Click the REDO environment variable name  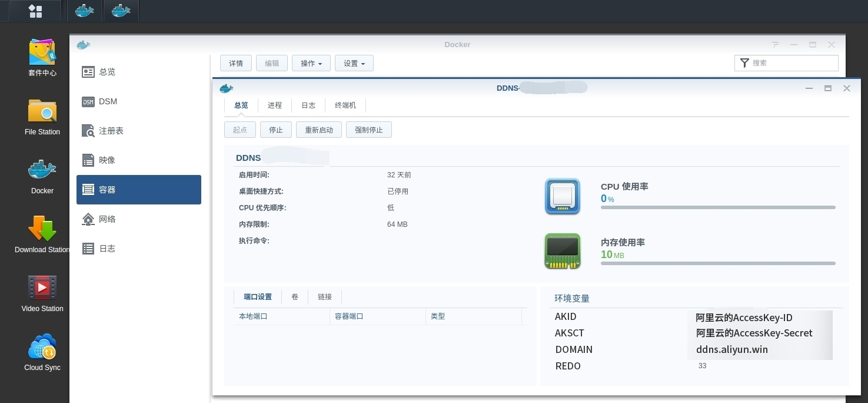tap(568, 366)
